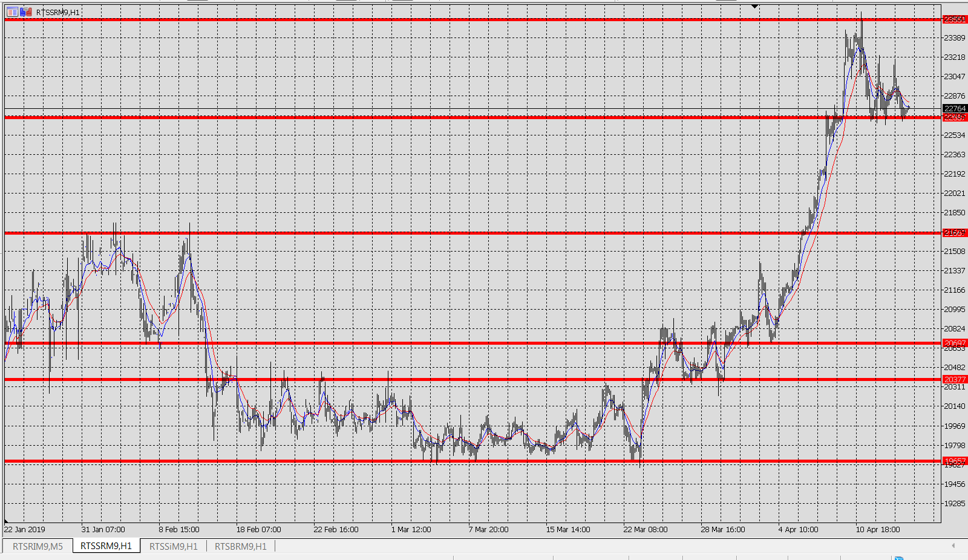Select the RTSSRM9,H1 tab at bottom
This screenshot has height=560, width=968.
click(x=106, y=546)
